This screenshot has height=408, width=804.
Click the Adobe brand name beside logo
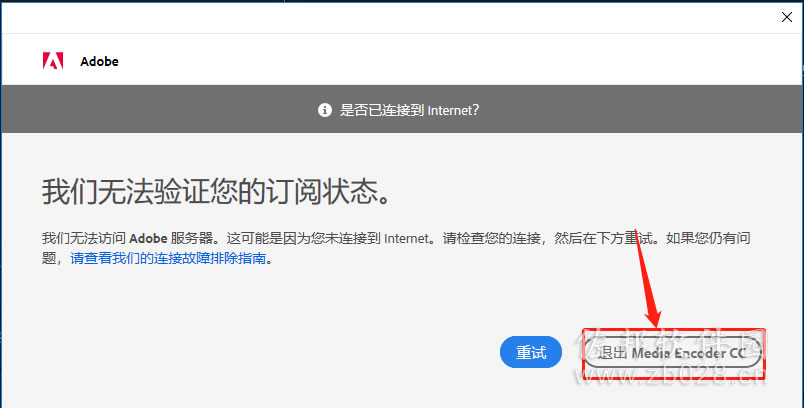99,61
